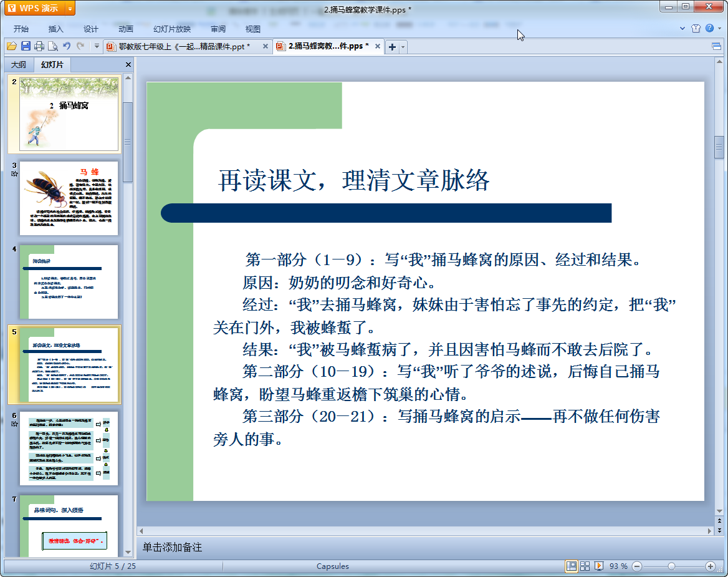
Task: Click the task pane toggle icon at right
Action: 716,46
